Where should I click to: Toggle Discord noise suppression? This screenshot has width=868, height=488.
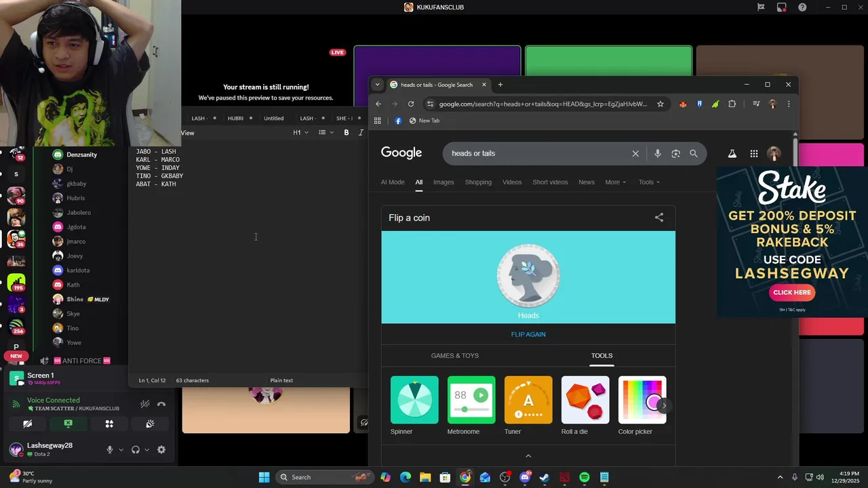click(145, 404)
